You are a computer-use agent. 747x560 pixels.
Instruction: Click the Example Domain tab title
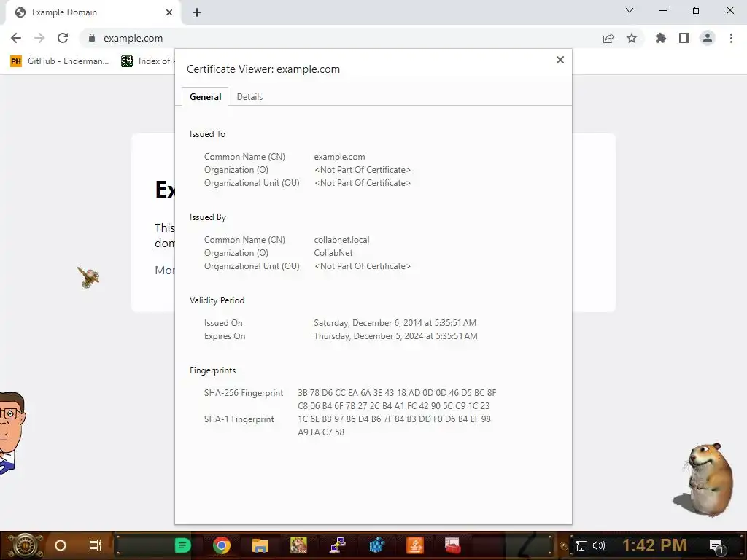pos(64,12)
